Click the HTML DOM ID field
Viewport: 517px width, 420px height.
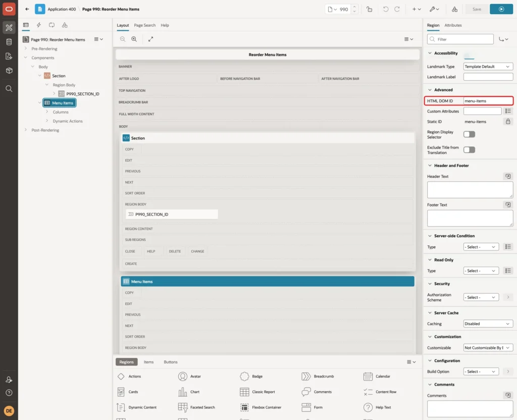pos(488,101)
